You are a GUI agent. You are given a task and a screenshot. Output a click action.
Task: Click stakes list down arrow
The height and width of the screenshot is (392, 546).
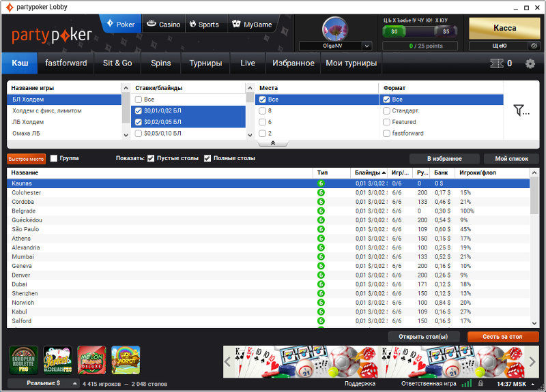(250, 135)
